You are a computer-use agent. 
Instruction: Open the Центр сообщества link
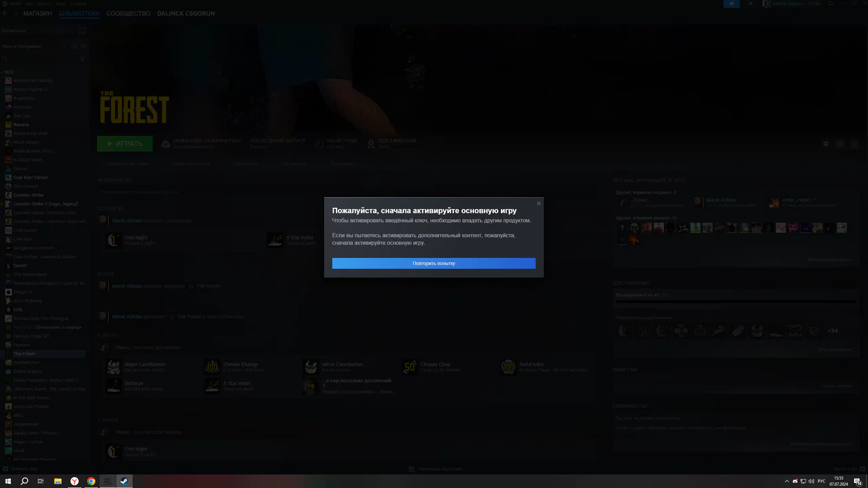(190, 164)
